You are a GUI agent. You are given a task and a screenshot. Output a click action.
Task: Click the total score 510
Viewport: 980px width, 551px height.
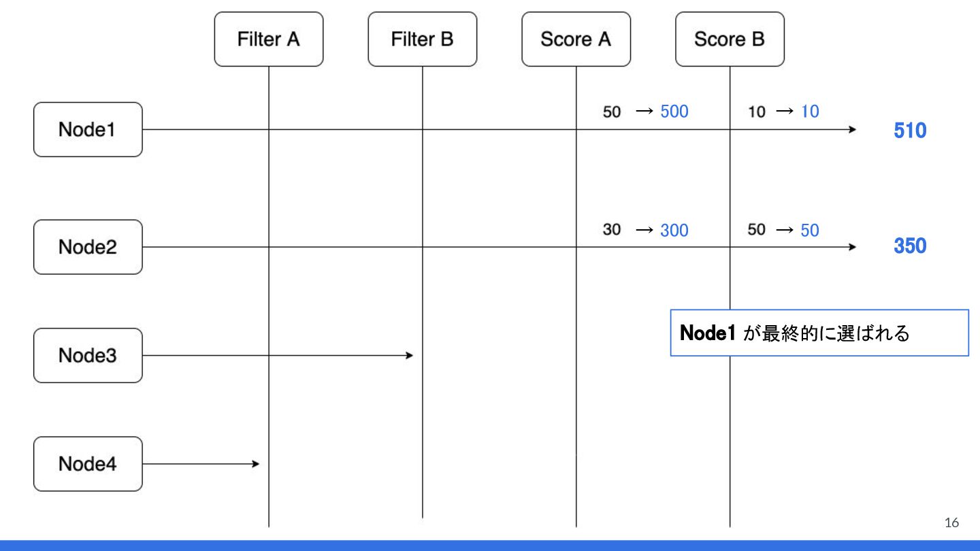(x=910, y=131)
